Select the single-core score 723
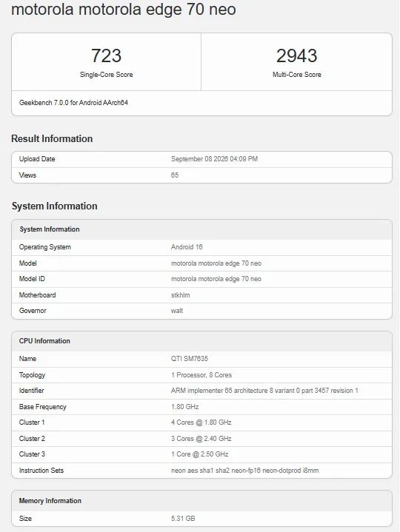Screen dimensions: 400x532 click(x=106, y=55)
